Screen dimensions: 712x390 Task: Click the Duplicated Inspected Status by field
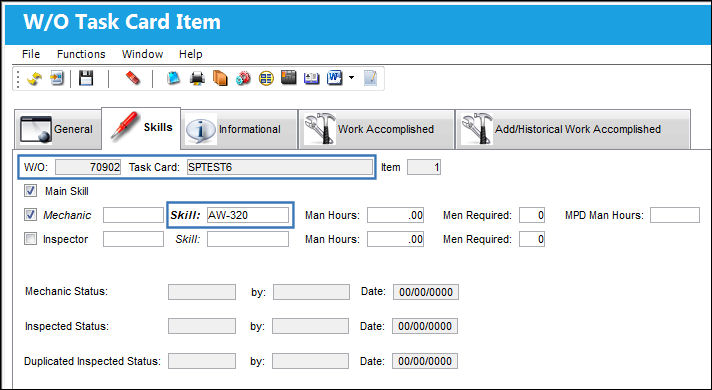(x=311, y=361)
